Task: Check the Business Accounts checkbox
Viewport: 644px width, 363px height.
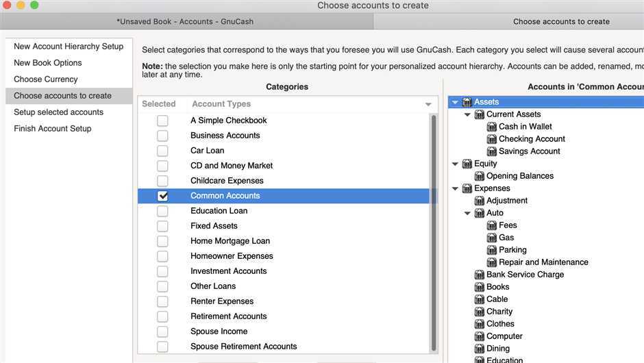Action: coord(162,136)
